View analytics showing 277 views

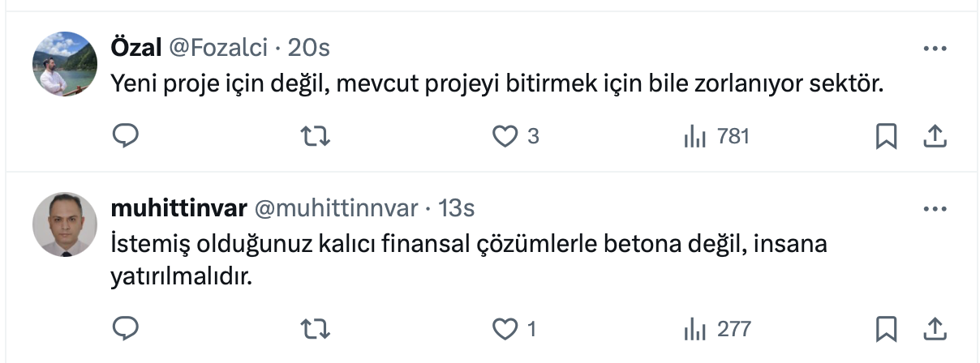point(695,328)
